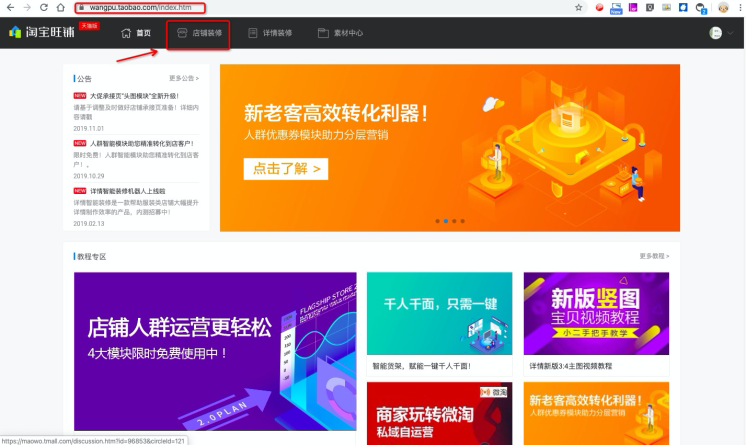Viewport: 746px width, 445px height.
Task: Open the 详情装修 navigation tab
Action: 270,33
